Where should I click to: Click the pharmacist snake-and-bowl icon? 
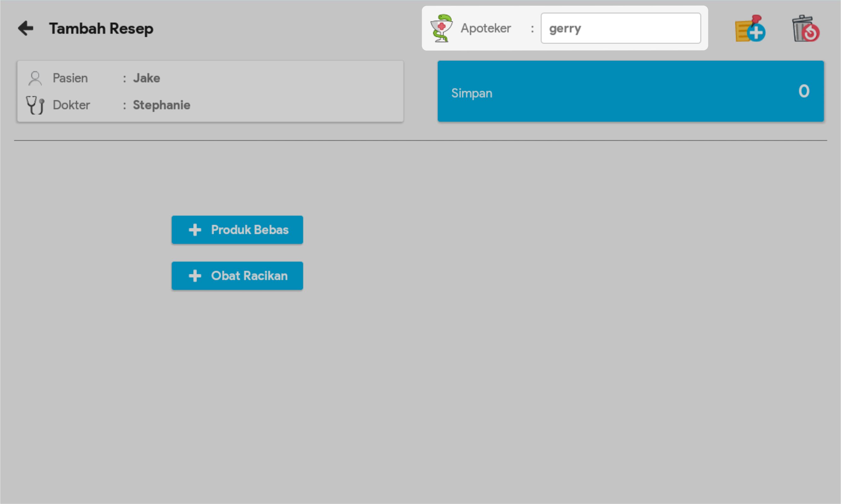click(441, 28)
